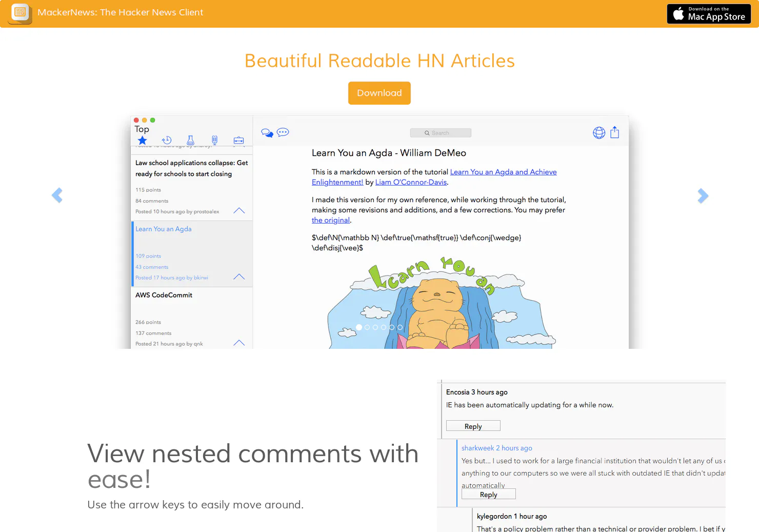Reply to Encosia's comment

point(473,426)
